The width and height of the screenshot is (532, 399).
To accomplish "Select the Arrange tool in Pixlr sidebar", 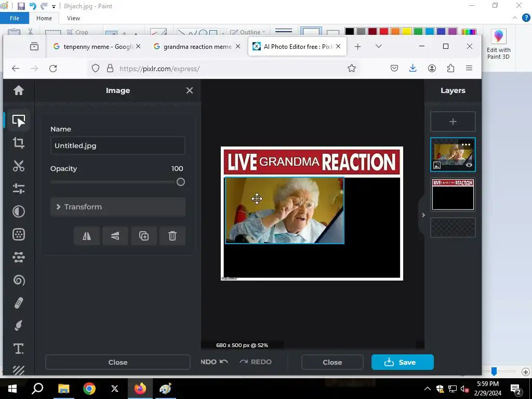I will [x=19, y=121].
